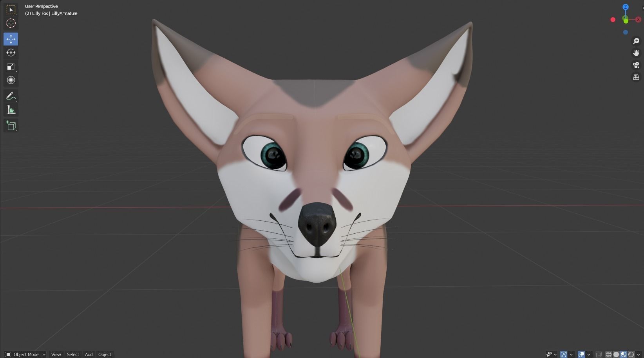The height and width of the screenshot is (358, 644).
Task: Choose the Annotate pencil tool
Action: pyautogui.click(x=11, y=96)
